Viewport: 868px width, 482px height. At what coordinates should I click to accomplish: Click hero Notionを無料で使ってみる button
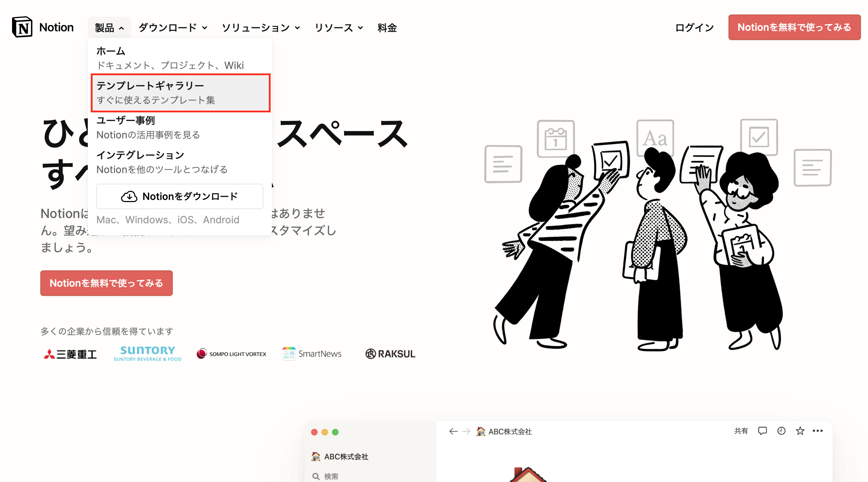[107, 283]
